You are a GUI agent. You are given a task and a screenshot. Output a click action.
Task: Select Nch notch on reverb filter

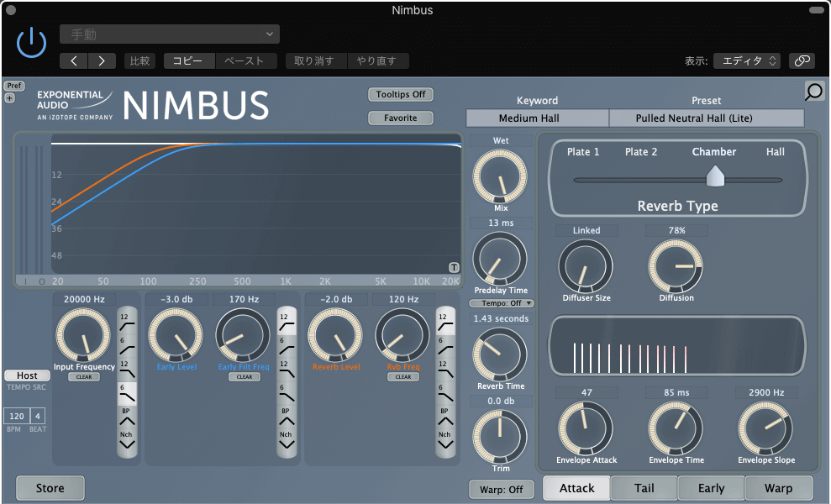coord(445,440)
